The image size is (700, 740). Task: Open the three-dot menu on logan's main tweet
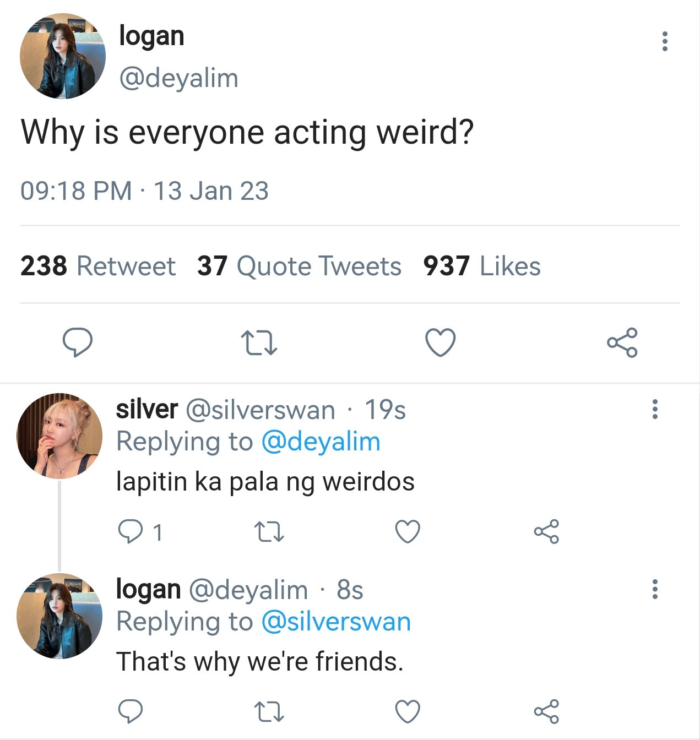pos(665,41)
